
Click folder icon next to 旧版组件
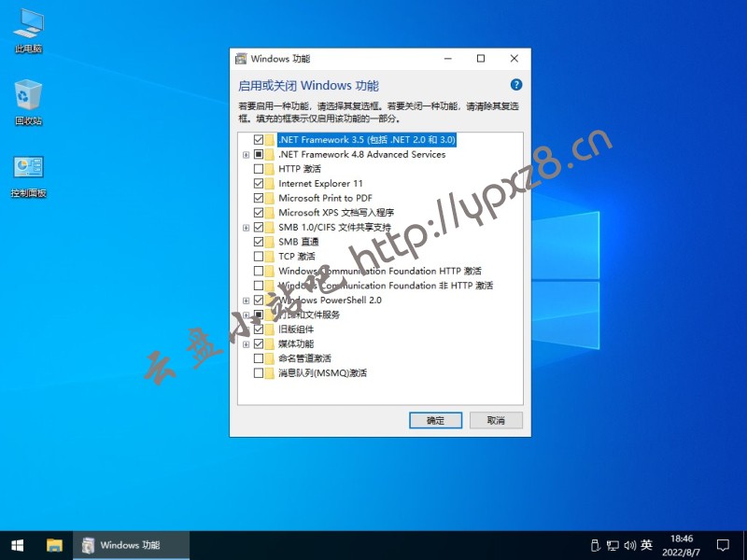[x=270, y=329]
